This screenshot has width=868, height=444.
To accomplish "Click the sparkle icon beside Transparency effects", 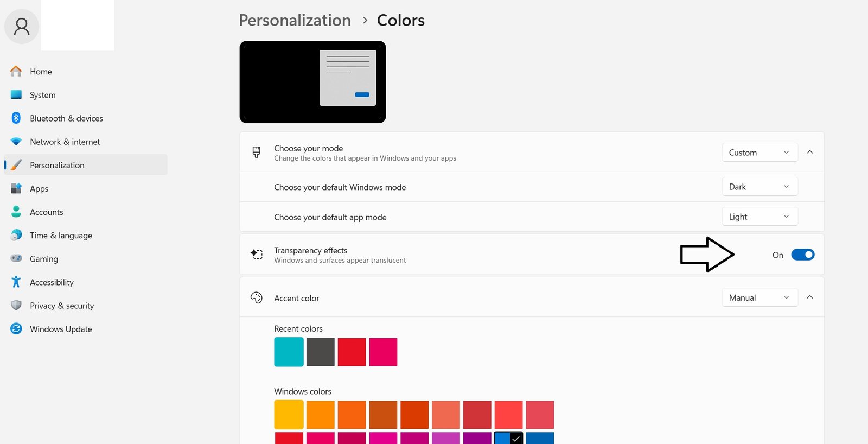I will (x=257, y=254).
